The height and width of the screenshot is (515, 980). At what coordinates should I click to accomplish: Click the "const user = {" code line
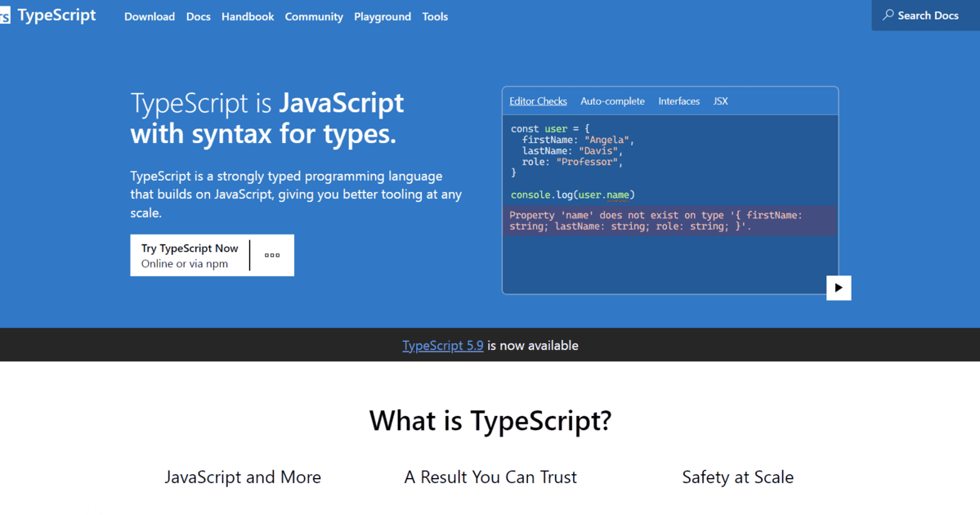(550, 129)
